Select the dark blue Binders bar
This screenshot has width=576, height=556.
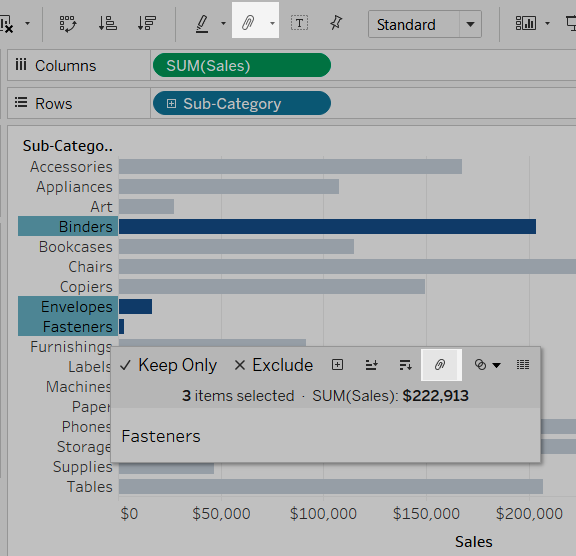coord(327,227)
